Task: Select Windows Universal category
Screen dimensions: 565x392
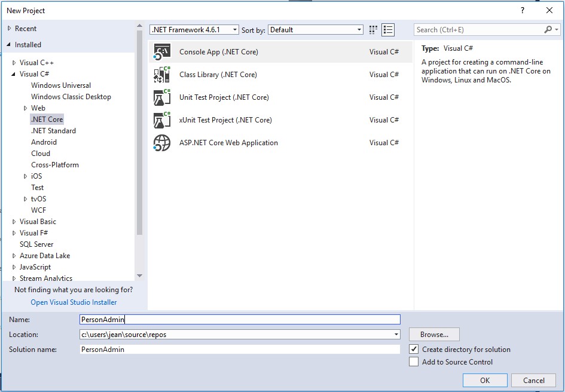Action: click(61, 85)
